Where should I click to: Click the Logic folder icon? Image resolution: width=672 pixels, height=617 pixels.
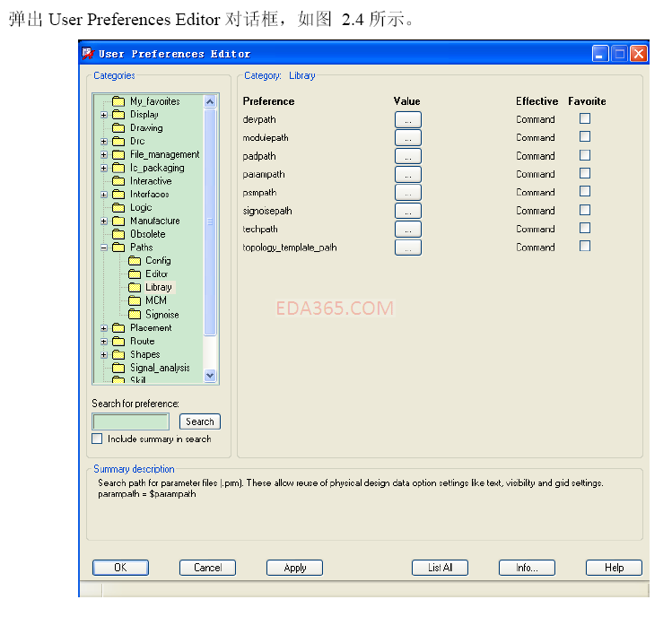(x=118, y=208)
